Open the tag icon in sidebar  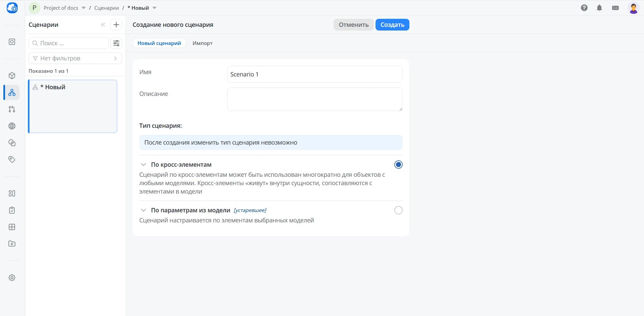pos(12,159)
